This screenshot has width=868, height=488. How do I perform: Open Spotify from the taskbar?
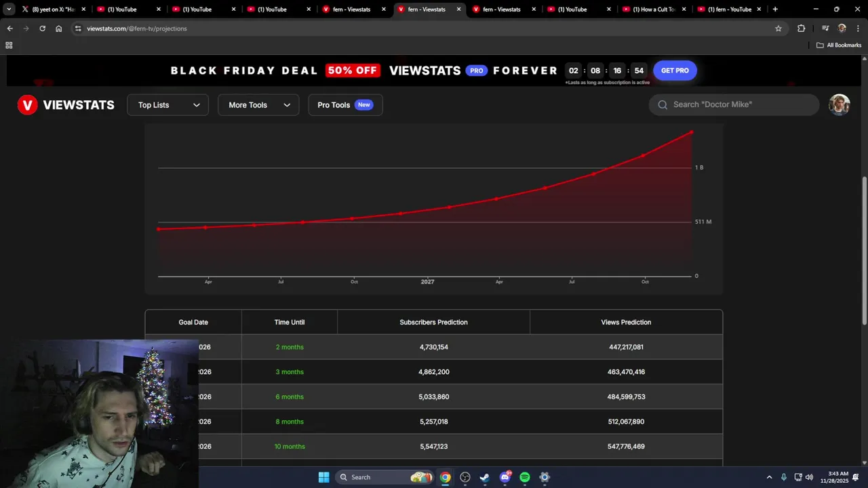click(525, 477)
